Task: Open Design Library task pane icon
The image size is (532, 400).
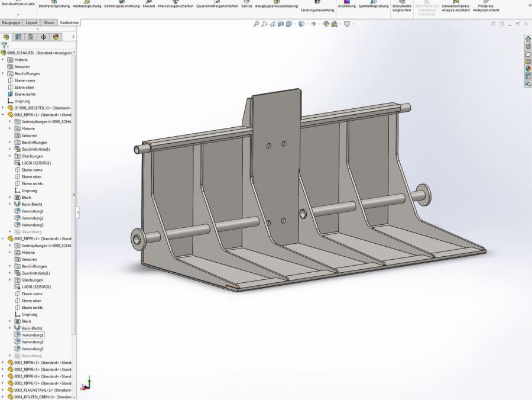Action: pyautogui.click(x=528, y=46)
